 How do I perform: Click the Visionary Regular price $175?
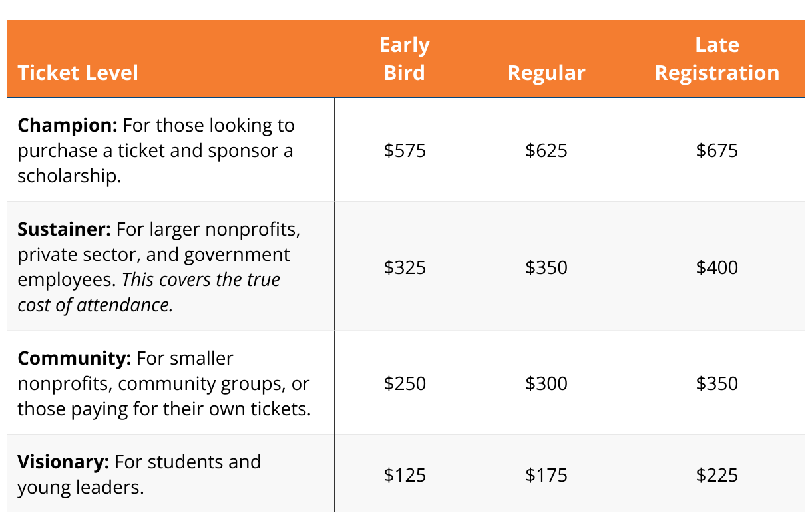coord(546,475)
